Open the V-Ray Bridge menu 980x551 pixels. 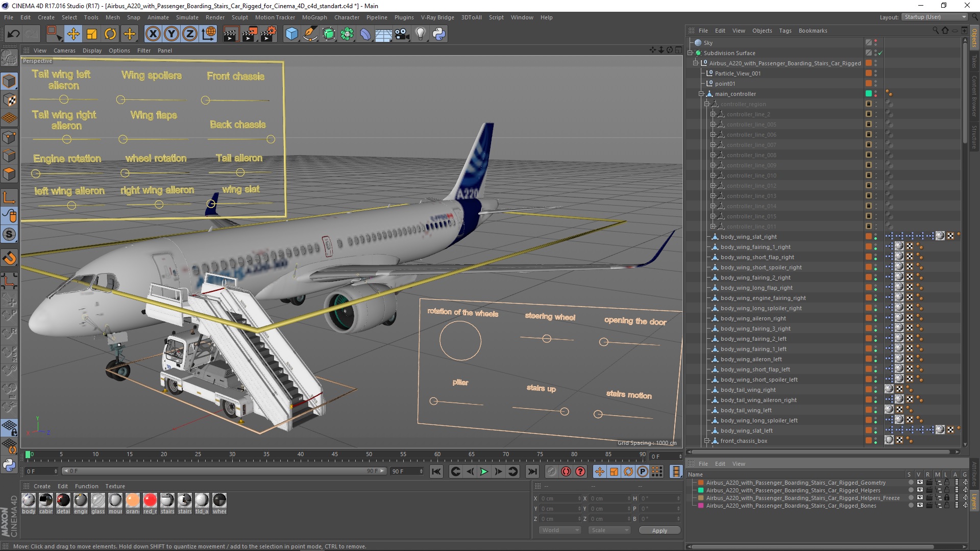[437, 17]
